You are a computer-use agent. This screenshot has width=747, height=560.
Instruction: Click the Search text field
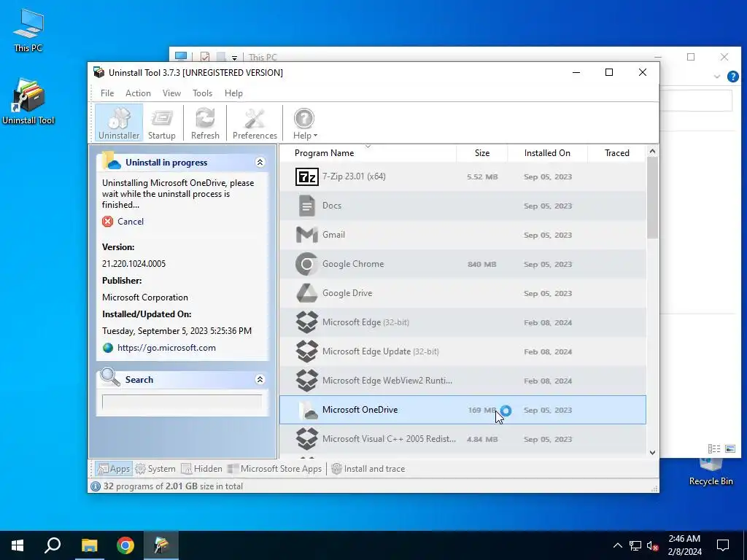[182, 402]
